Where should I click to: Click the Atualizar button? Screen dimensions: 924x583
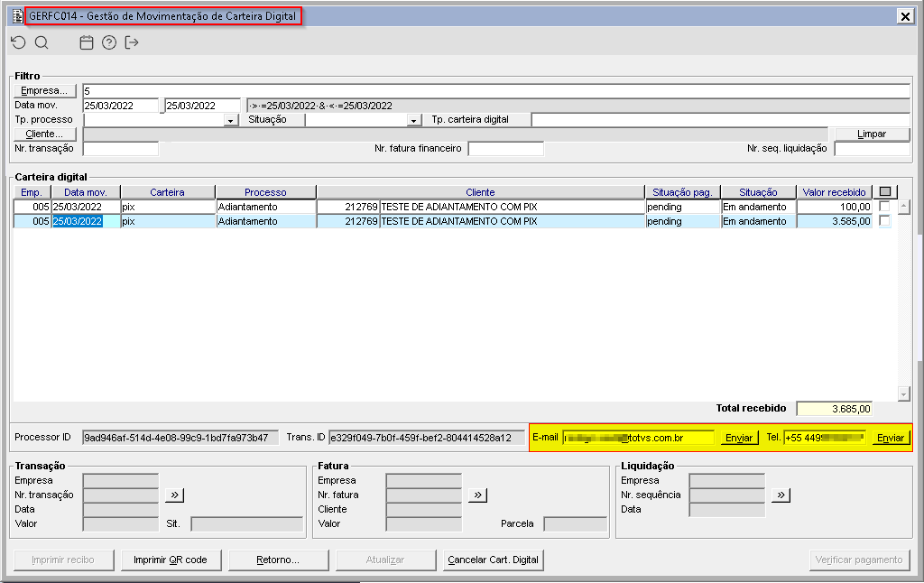[385, 560]
